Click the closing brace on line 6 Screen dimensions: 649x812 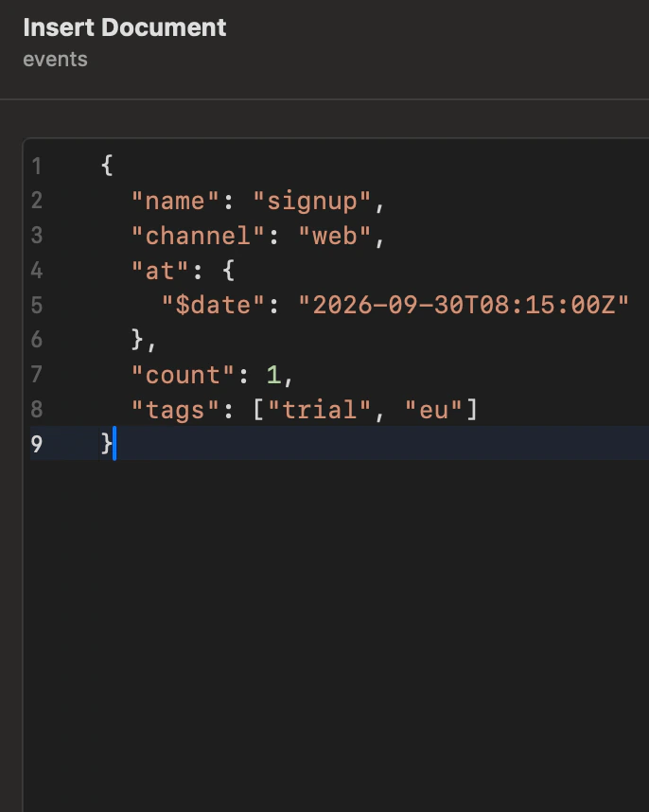coord(137,340)
